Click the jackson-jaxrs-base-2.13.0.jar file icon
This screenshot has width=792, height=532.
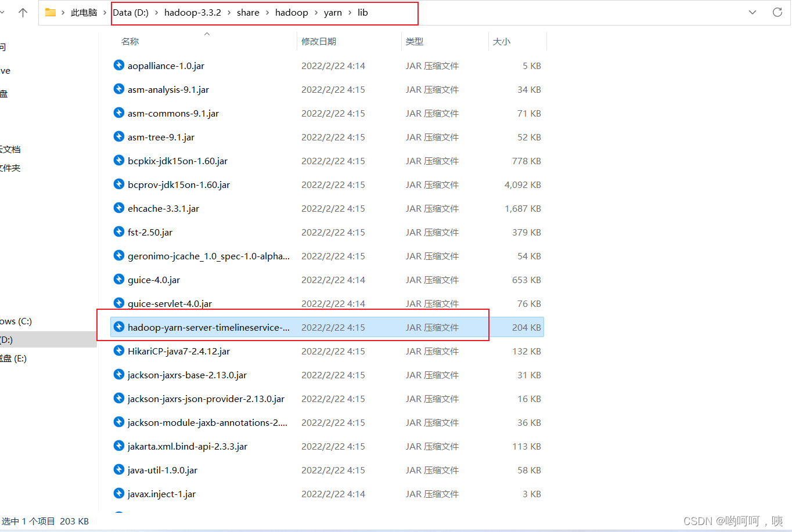(x=119, y=374)
